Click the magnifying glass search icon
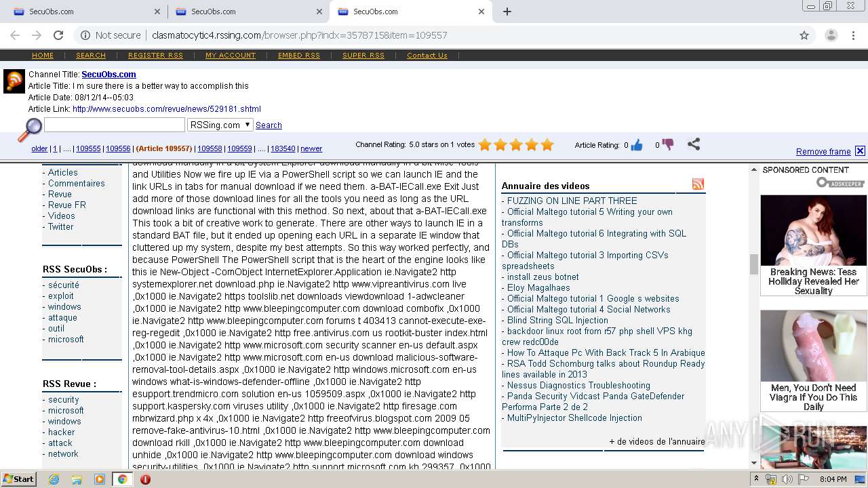The image size is (868, 488). coord(29,129)
